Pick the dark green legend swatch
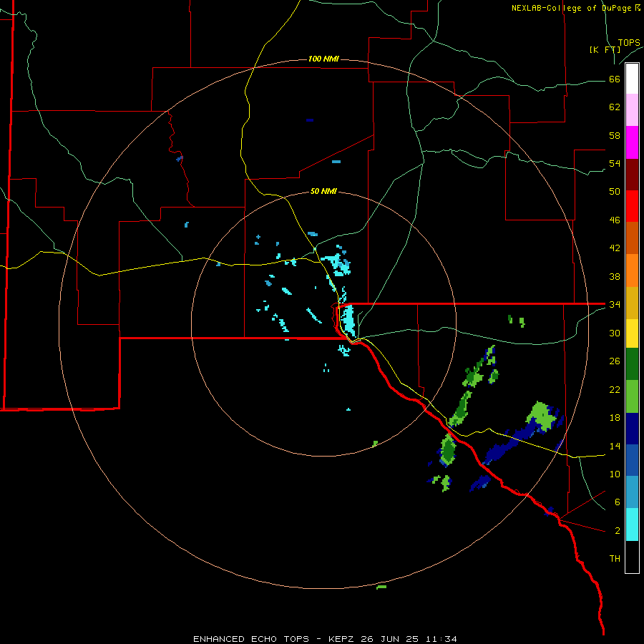Screen dimensions: 644x644 pos(632,364)
